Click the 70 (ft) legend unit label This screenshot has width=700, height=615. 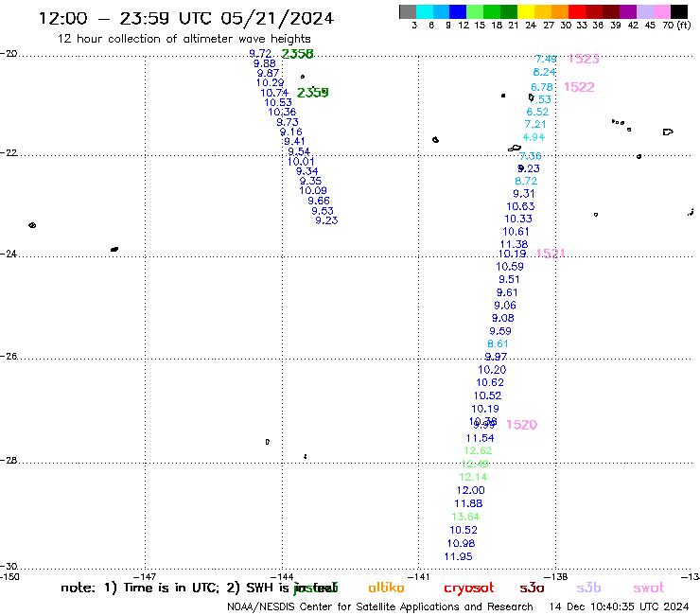click(676, 26)
